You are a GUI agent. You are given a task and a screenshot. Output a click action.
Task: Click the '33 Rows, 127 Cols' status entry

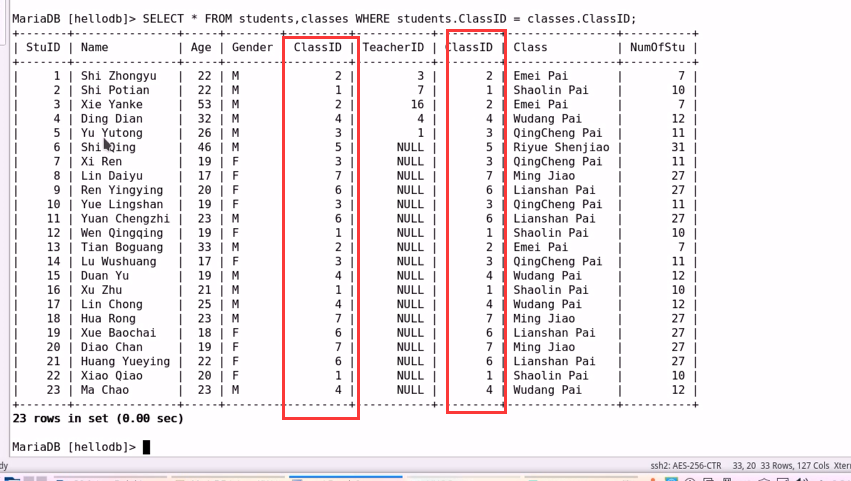point(795,466)
